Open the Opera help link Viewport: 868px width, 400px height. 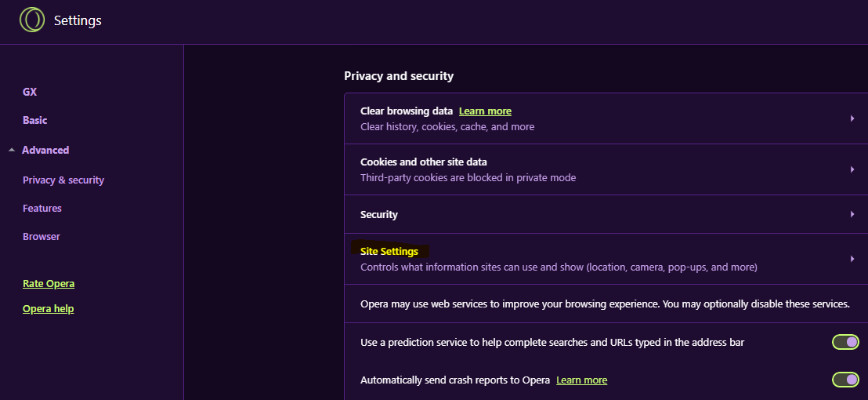click(x=48, y=308)
